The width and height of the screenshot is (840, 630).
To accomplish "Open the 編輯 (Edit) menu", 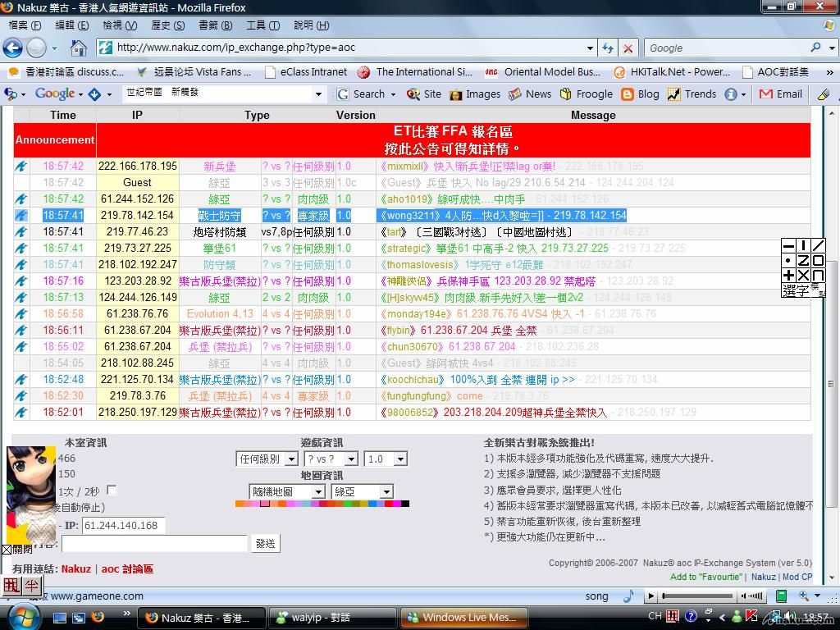I will pyautogui.click(x=72, y=25).
